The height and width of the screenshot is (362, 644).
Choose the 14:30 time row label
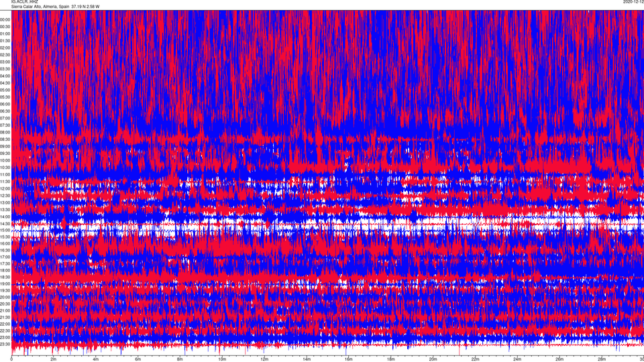coord(5,224)
